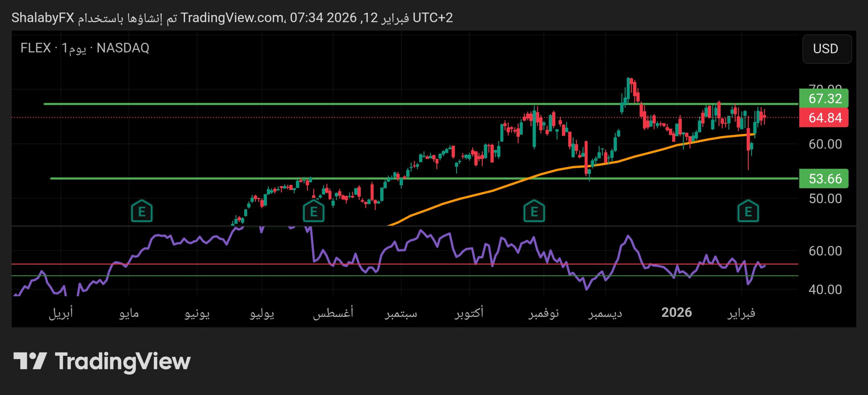
Task: Click the 60.00 price axis label
Action: pyautogui.click(x=825, y=144)
